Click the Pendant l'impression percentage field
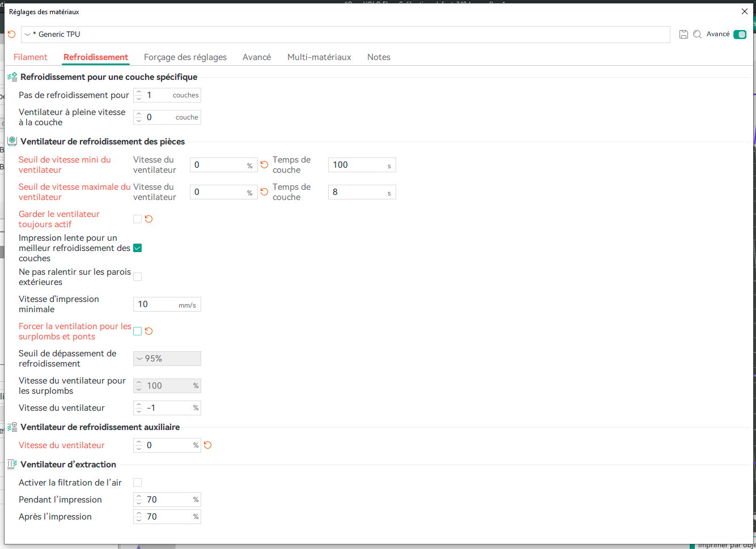 pyautogui.click(x=167, y=500)
